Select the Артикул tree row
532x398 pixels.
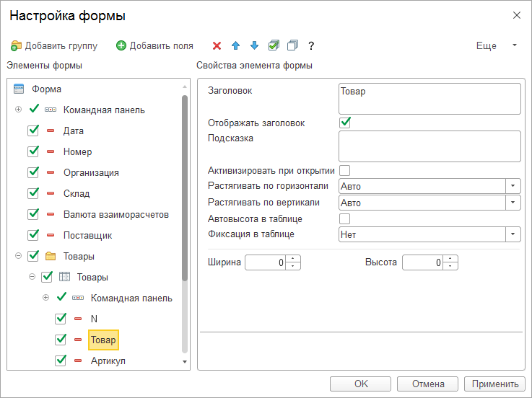coord(108,361)
